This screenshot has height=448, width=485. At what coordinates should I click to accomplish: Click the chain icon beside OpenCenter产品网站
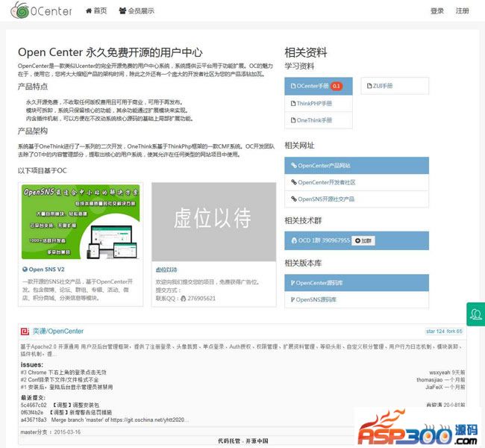pyautogui.click(x=294, y=165)
